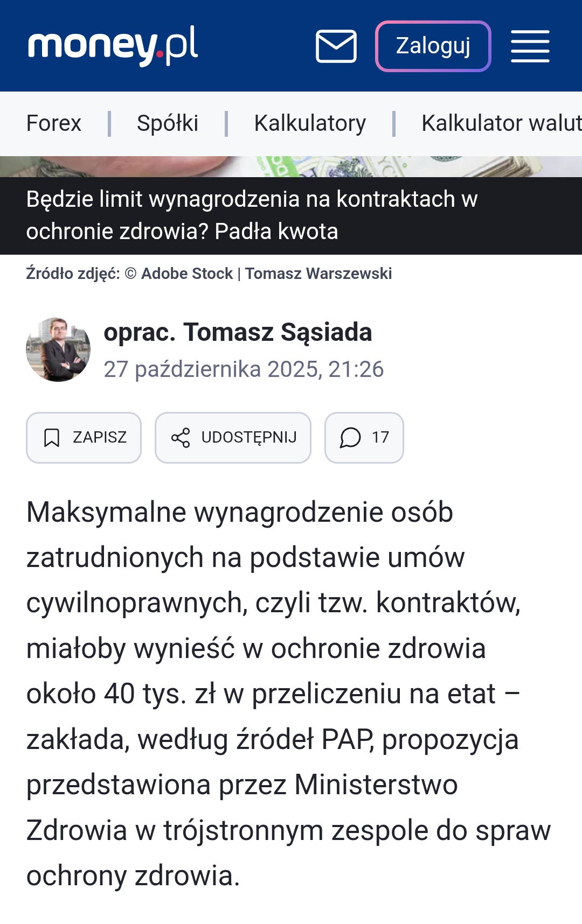This screenshot has height=924, width=582.
Task: Open the hamburger menu
Action: (x=530, y=46)
